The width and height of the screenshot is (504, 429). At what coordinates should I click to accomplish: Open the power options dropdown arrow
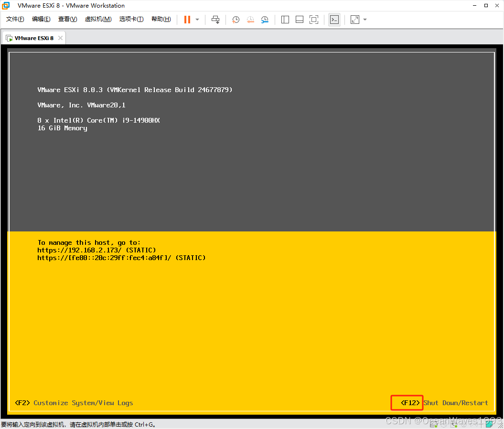tap(197, 20)
